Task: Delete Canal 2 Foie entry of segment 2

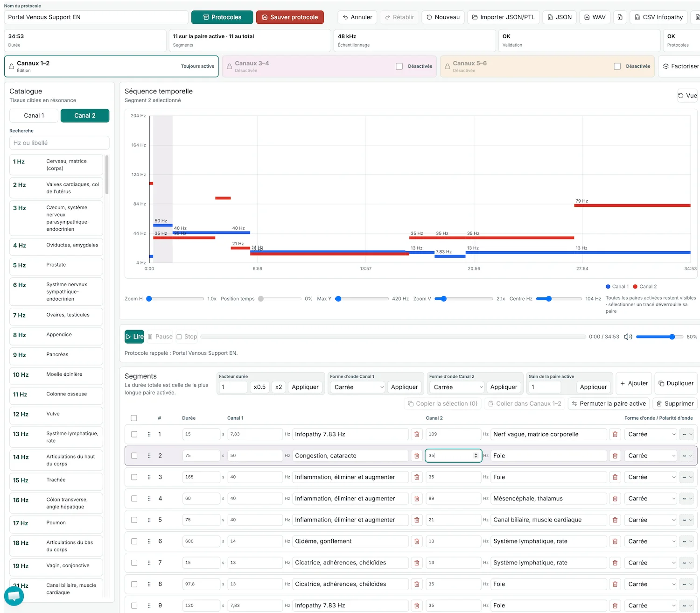Action: tap(615, 456)
